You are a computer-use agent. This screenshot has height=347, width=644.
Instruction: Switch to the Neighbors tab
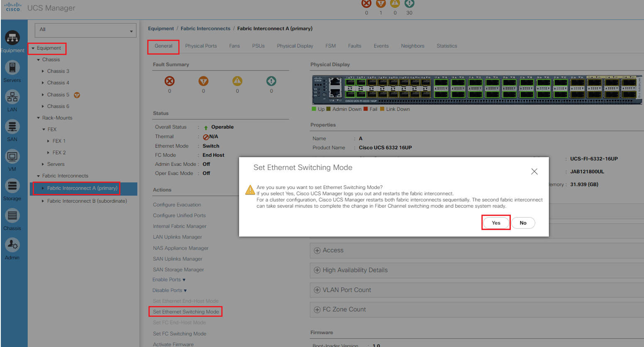click(412, 46)
